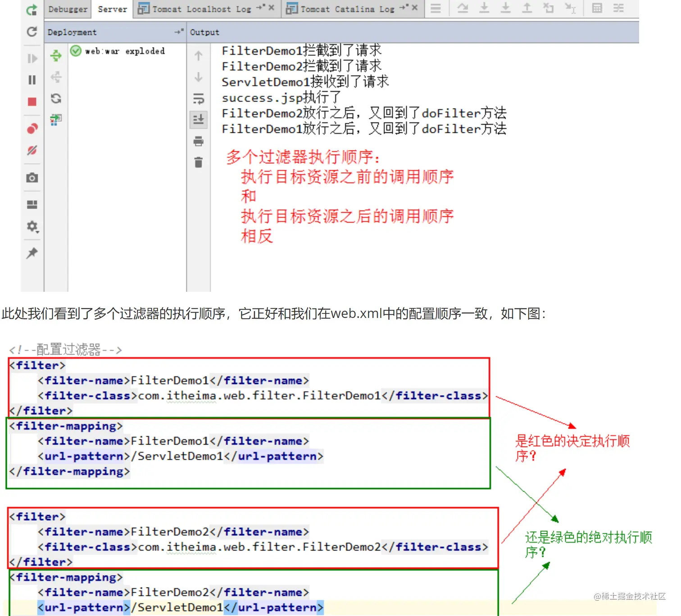Image resolution: width=681 pixels, height=616 pixels.
Task: Click the Deployment panel hide arrow icon
Action: point(179,32)
